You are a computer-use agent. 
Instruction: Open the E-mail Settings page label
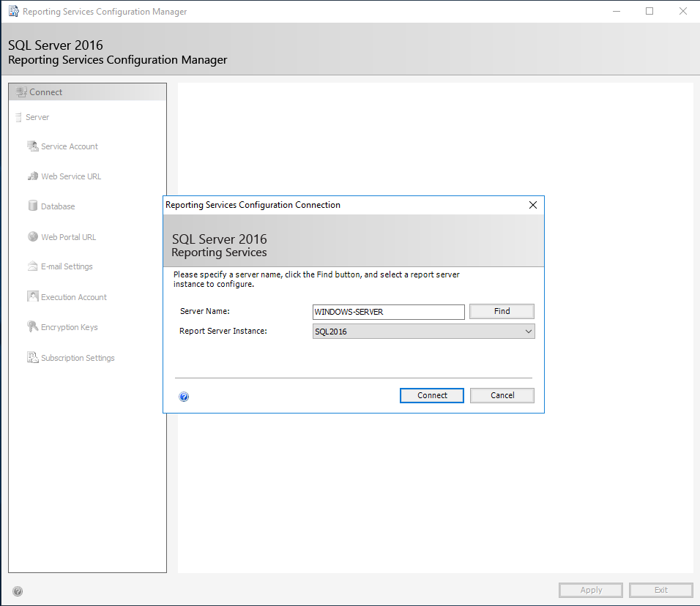tap(67, 266)
